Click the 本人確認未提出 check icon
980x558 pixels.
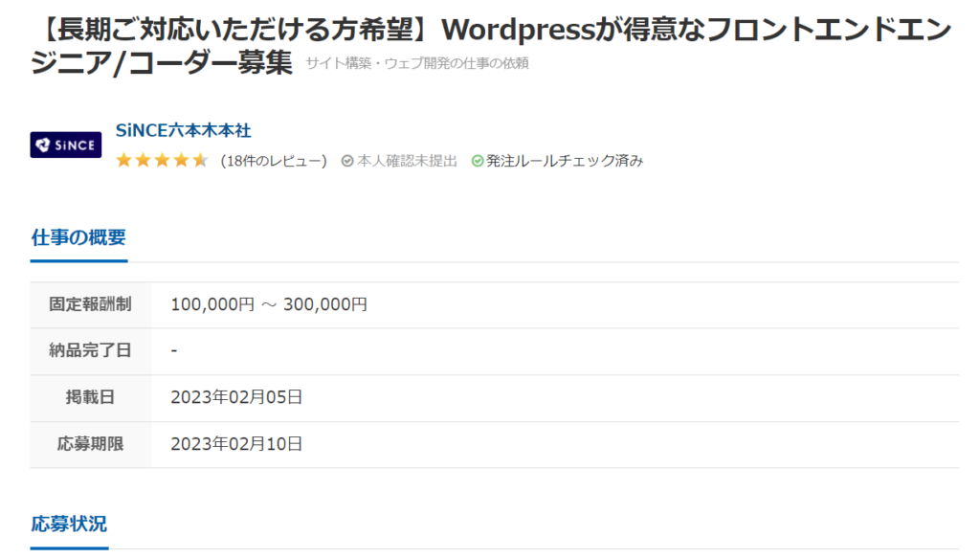347,161
